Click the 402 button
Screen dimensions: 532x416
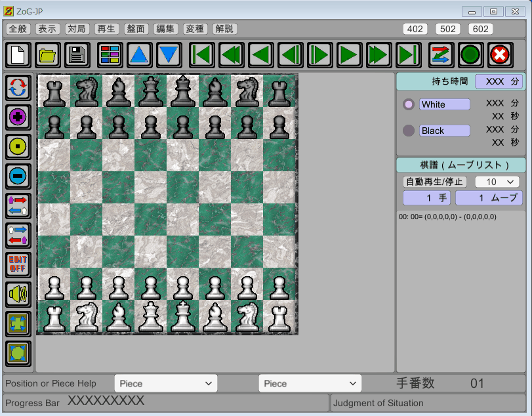pos(415,29)
